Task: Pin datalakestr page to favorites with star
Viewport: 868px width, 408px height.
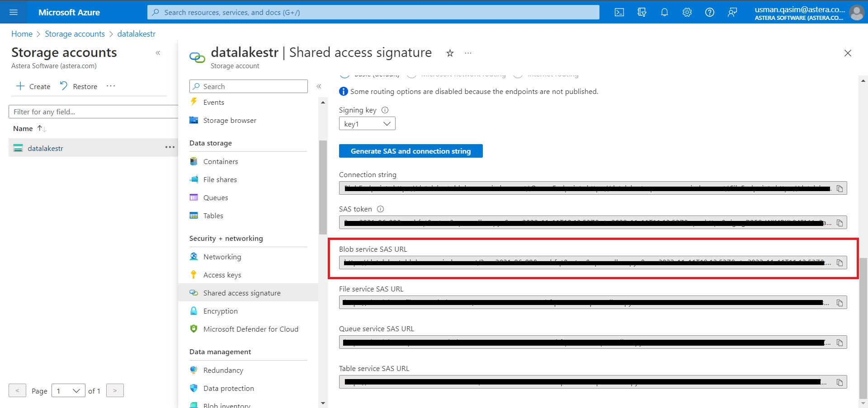Action: click(x=450, y=53)
